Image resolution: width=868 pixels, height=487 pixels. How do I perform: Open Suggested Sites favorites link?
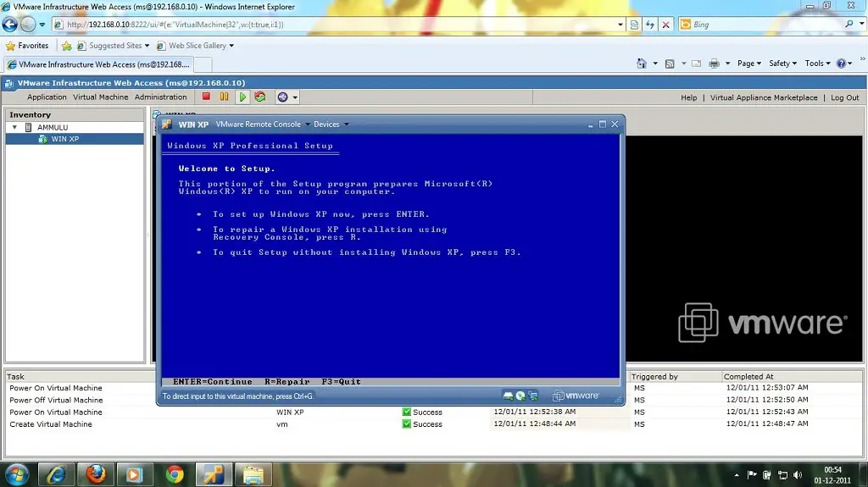pyautogui.click(x=114, y=46)
